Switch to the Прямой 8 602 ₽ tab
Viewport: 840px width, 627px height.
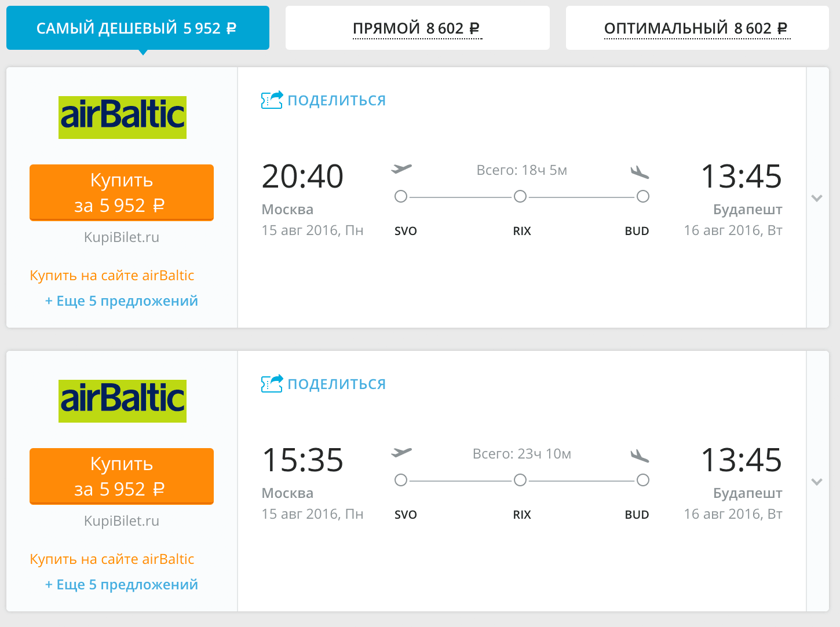coord(417,28)
